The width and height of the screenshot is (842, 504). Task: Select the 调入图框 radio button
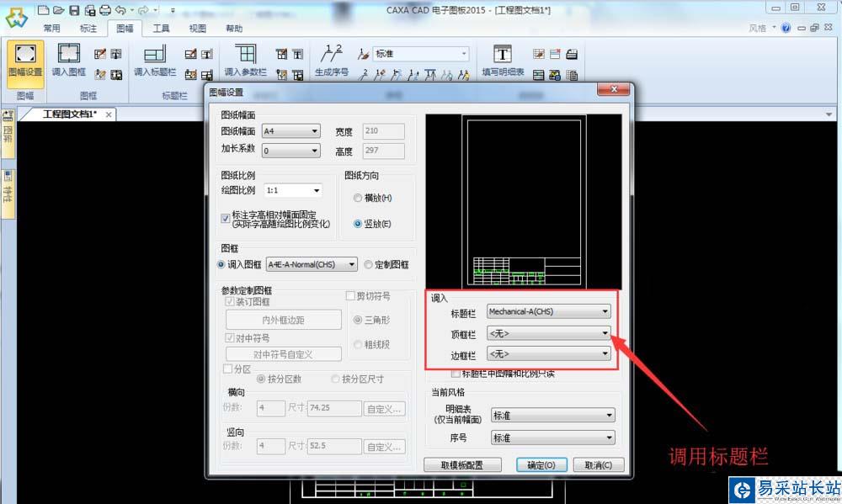[x=221, y=264]
